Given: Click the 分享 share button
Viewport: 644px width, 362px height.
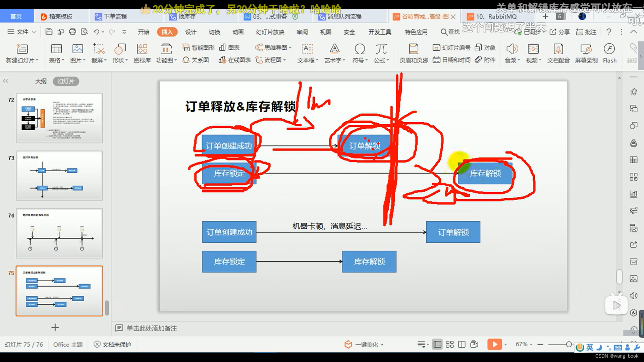Looking at the screenshot, I should (x=560, y=32).
